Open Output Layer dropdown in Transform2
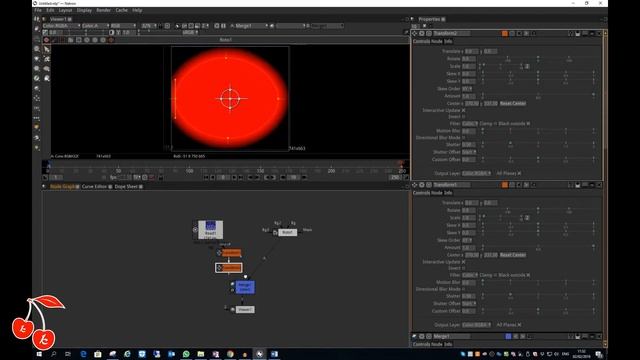 476,173
